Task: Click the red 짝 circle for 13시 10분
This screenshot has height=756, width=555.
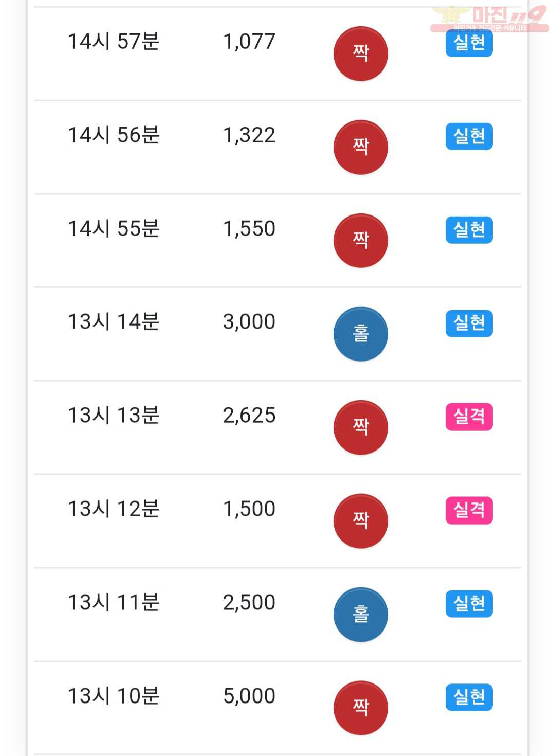Action: [x=361, y=708]
